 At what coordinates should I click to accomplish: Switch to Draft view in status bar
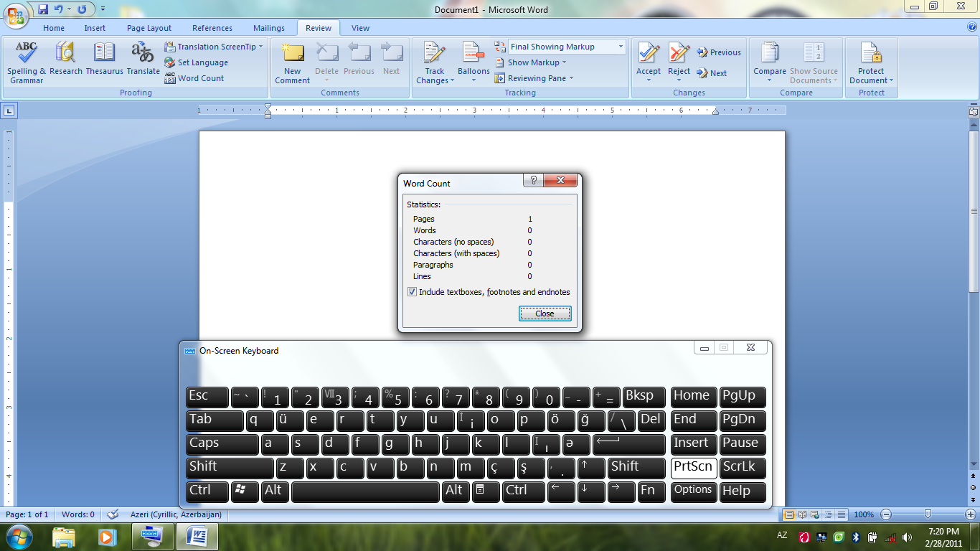842,514
